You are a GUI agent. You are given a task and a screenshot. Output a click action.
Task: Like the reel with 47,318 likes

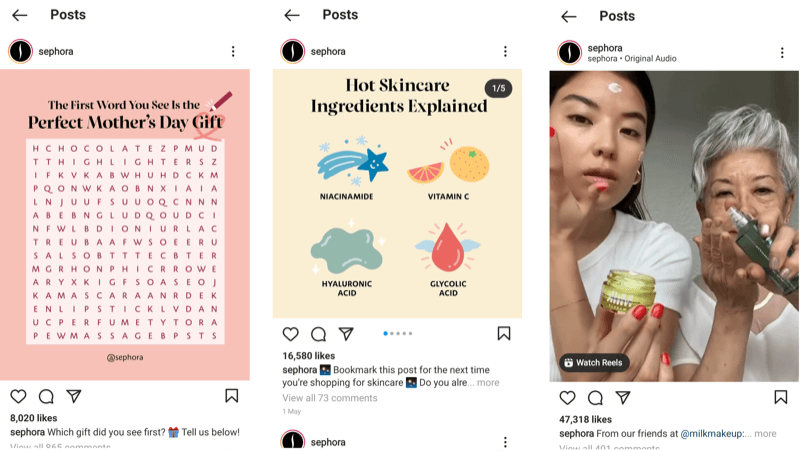567,397
